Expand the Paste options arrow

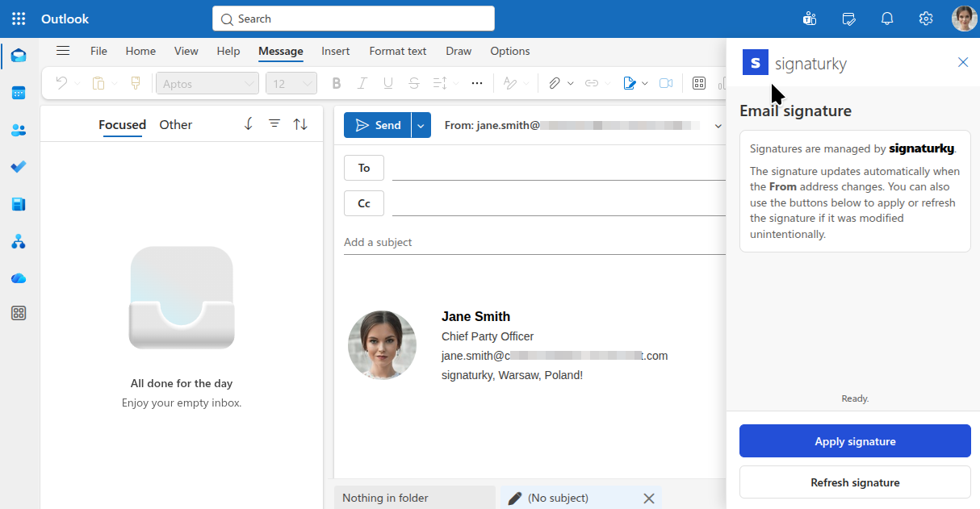pyautogui.click(x=115, y=83)
